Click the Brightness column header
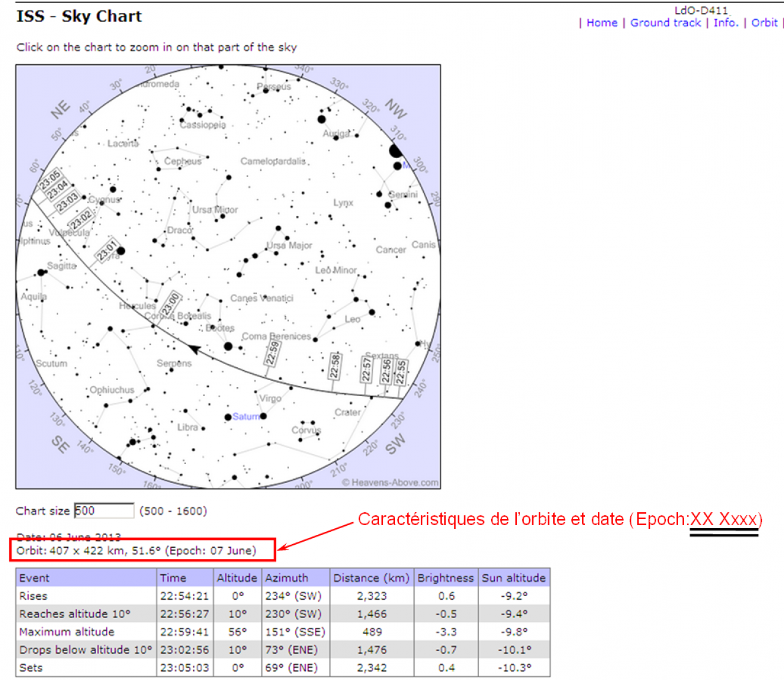The width and height of the screenshot is (784, 680). coord(445,578)
